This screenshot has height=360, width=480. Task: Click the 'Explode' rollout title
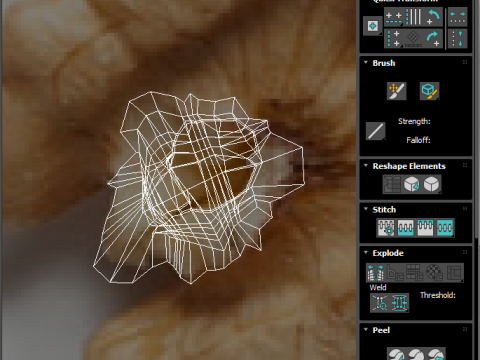[388, 253]
